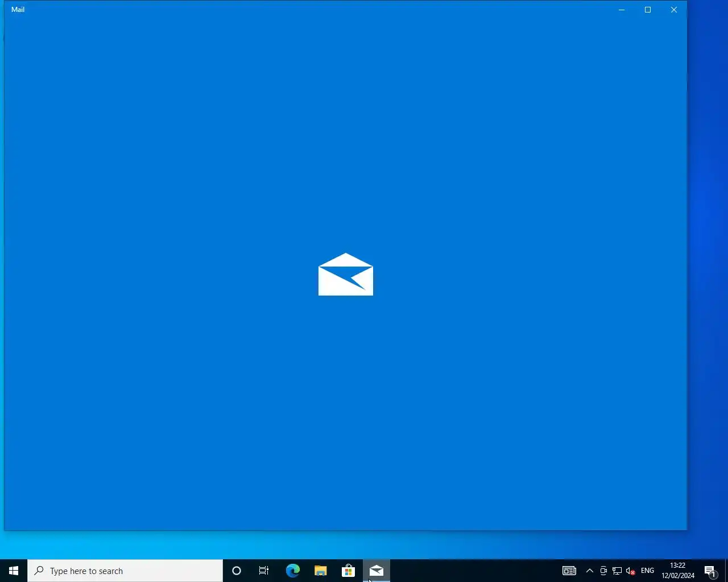Launch Microsoft Edge from taskbar
Viewport: 728px width, 582px height.
pos(292,571)
